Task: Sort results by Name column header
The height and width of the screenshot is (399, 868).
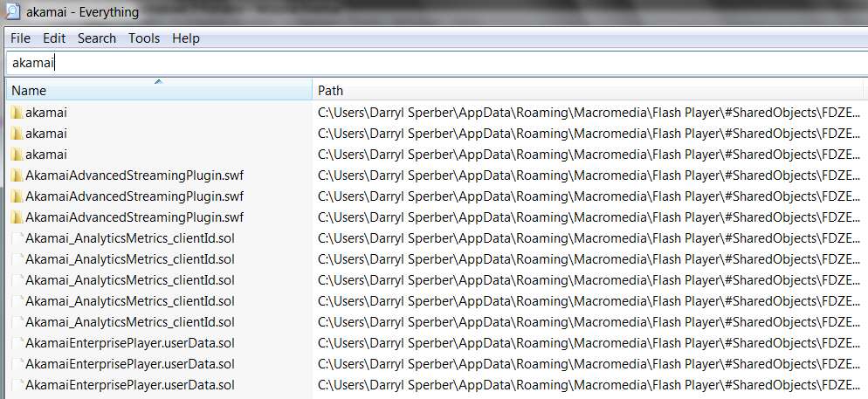Action: pyautogui.click(x=160, y=90)
